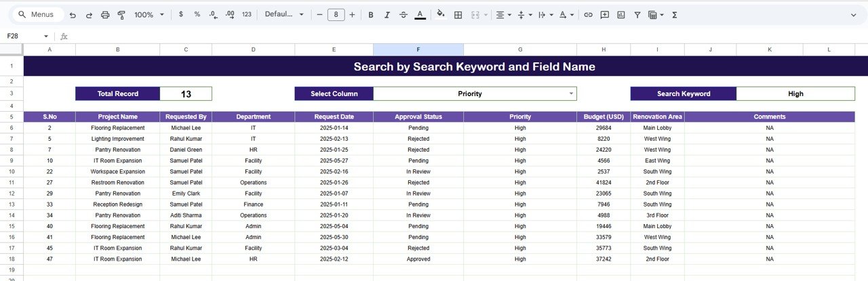Screen dimensions: 868x281
Task: Open the 123 number format menu
Action: [x=246, y=14]
